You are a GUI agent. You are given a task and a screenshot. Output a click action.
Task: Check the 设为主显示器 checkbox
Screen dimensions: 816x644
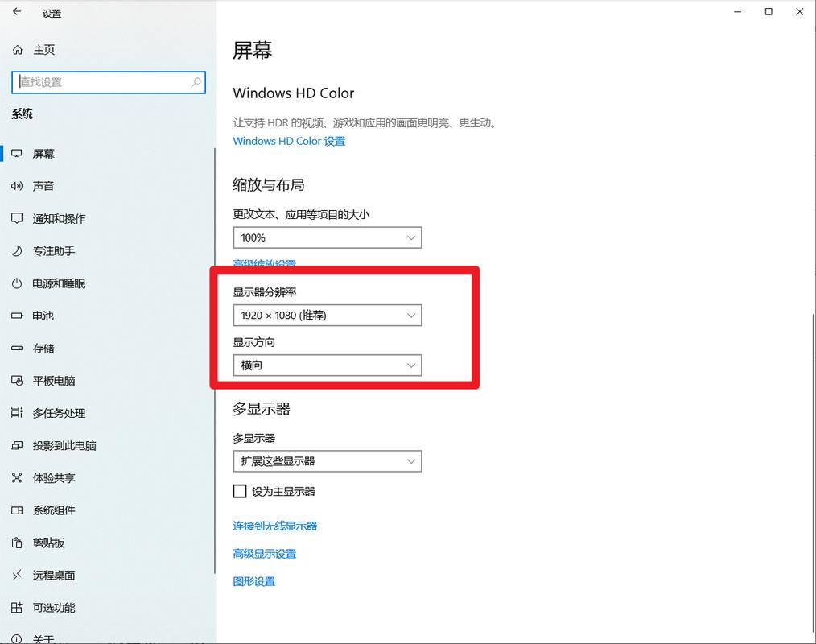[x=239, y=490]
